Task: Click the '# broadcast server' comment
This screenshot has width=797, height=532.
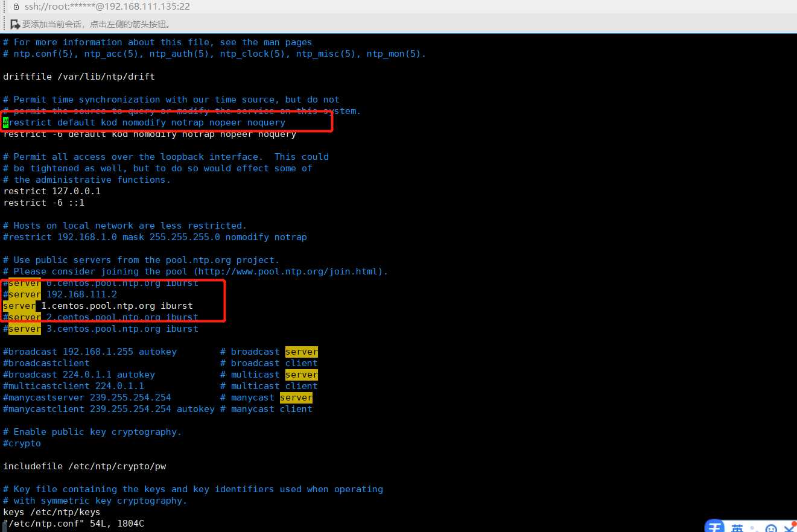Action: point(269,352)
